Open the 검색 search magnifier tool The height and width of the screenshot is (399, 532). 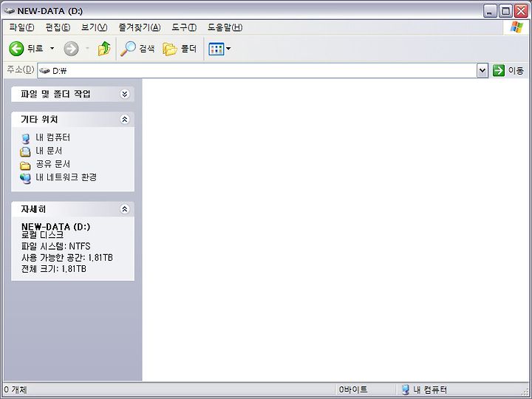(137, 49)
